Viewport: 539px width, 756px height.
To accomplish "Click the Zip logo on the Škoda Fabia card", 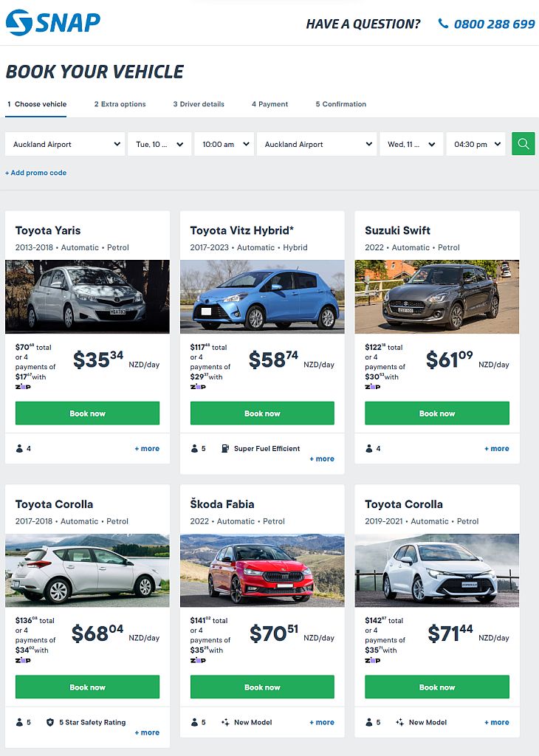I will [198, 660].
